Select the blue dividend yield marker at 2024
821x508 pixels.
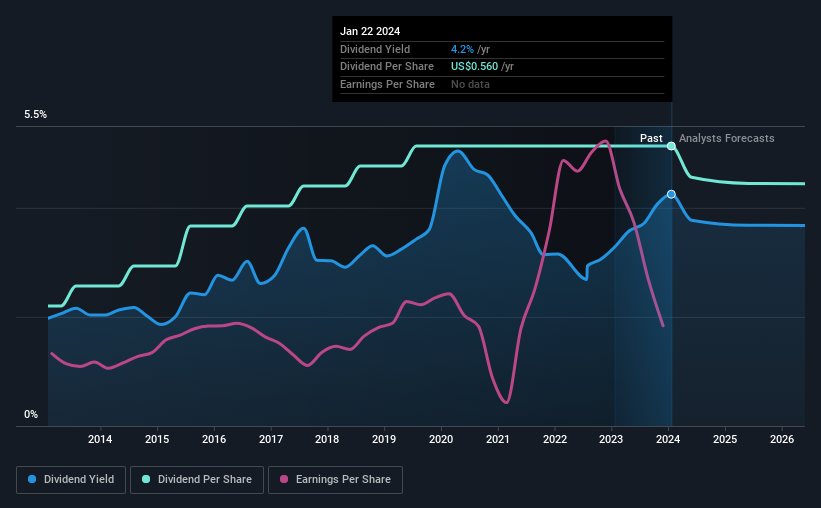pos(671,194)
